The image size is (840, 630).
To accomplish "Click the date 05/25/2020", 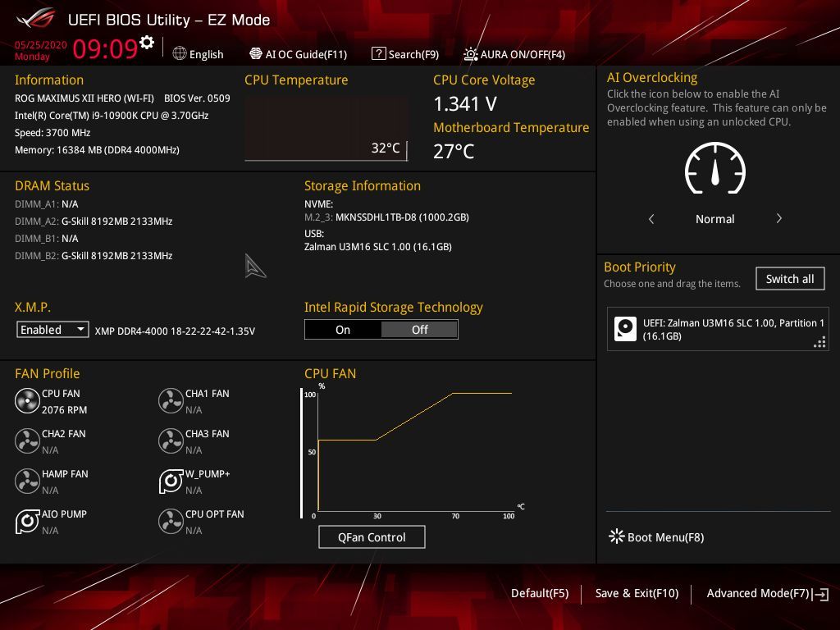I will point(41,45).
